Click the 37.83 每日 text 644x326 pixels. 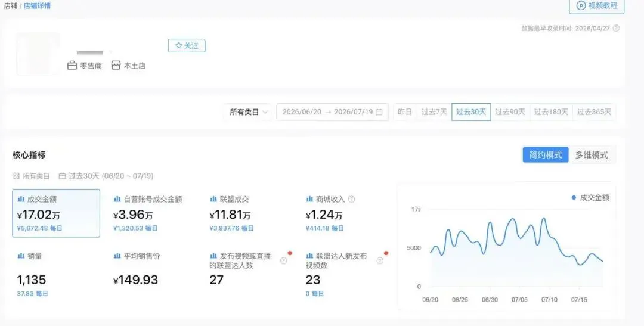[32, 294]
